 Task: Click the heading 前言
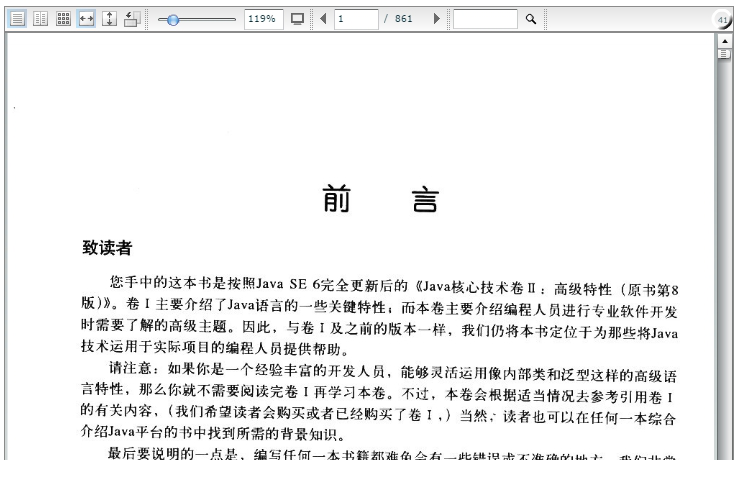click(x=381, y=199)
